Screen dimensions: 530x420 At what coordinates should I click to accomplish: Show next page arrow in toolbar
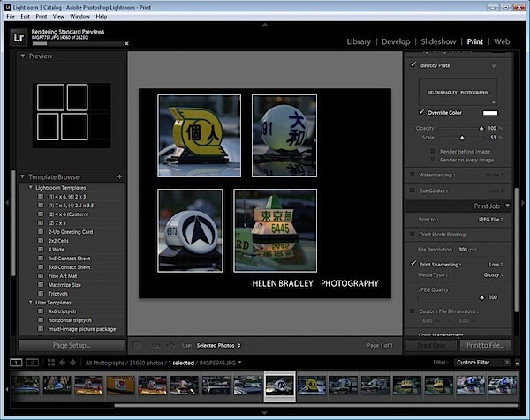[170, 345]
